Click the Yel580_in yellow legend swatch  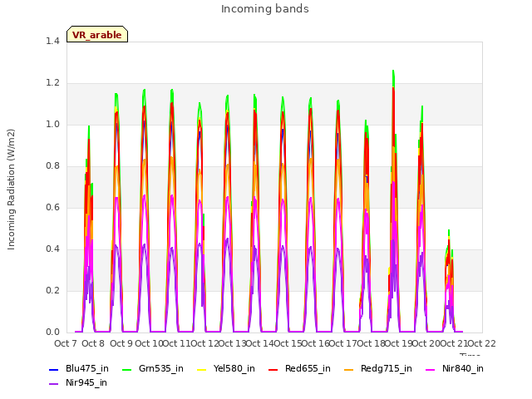201,369
